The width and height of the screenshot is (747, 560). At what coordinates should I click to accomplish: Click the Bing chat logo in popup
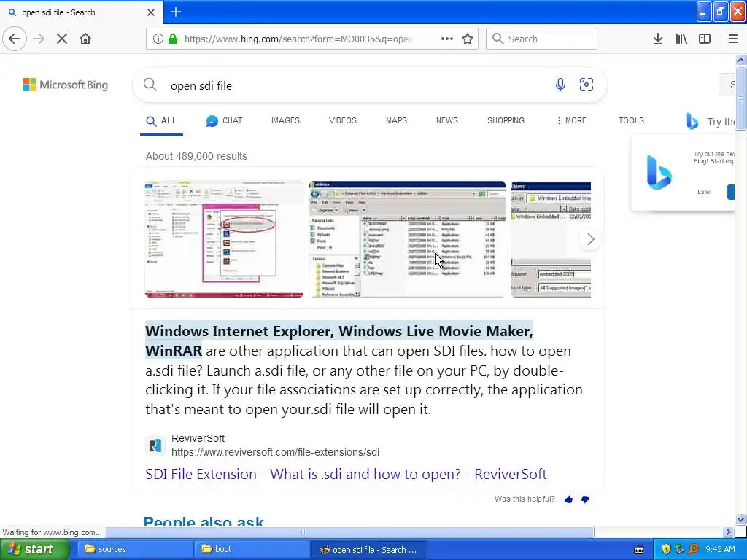click(x=659, y=173)
